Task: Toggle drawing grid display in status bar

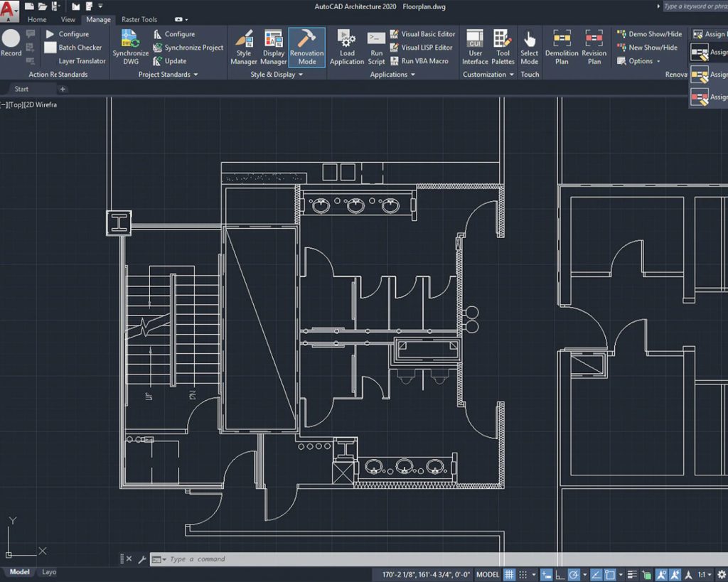Action: tap(509, 575)
